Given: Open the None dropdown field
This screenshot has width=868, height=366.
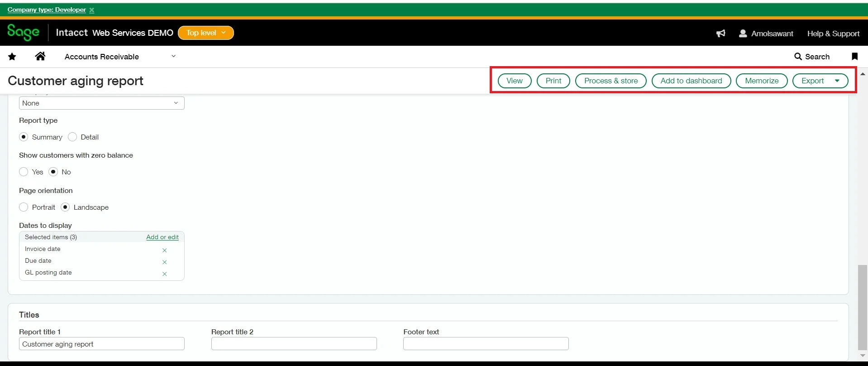Looking at the screenshot, I should [101, 103].
